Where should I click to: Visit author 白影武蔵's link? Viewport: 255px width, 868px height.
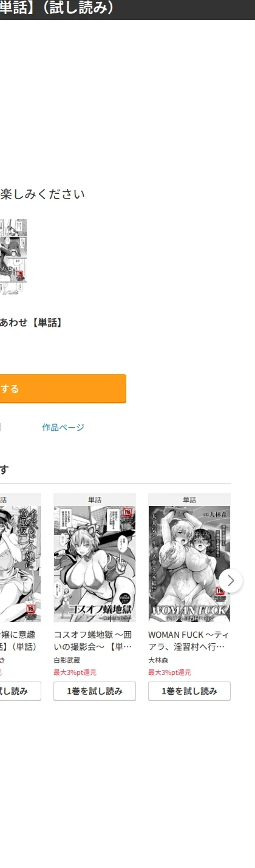[x=67, y=660]
